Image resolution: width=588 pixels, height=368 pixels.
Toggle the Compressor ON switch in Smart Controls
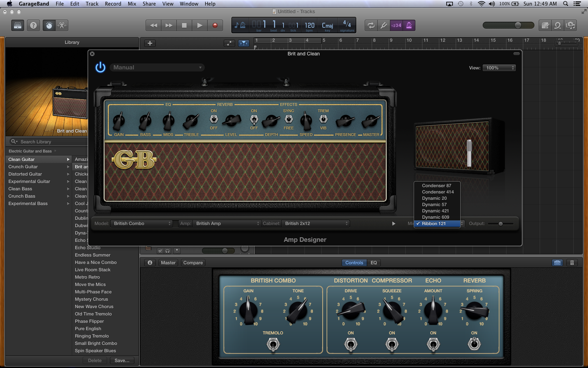392,344
